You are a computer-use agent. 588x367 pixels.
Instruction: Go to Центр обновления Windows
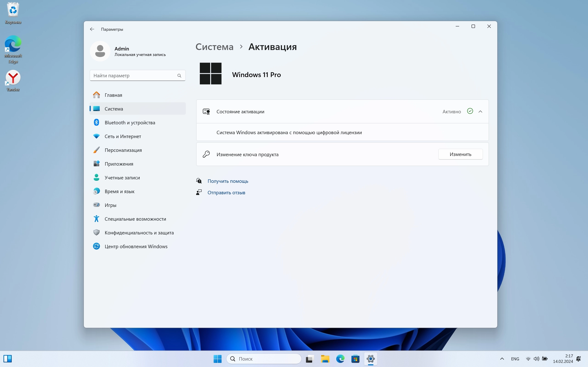pos(136,246)
